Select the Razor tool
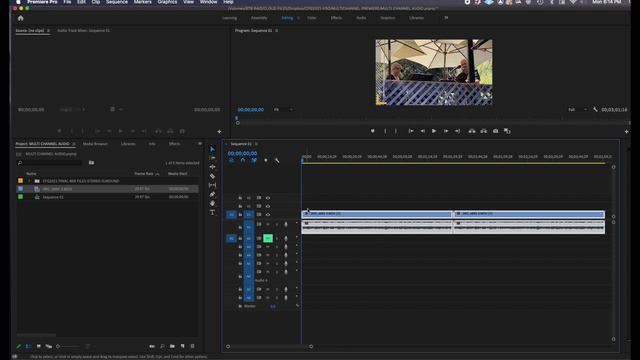This screenshot has height=360, width=640. click(x=212, y=176)
